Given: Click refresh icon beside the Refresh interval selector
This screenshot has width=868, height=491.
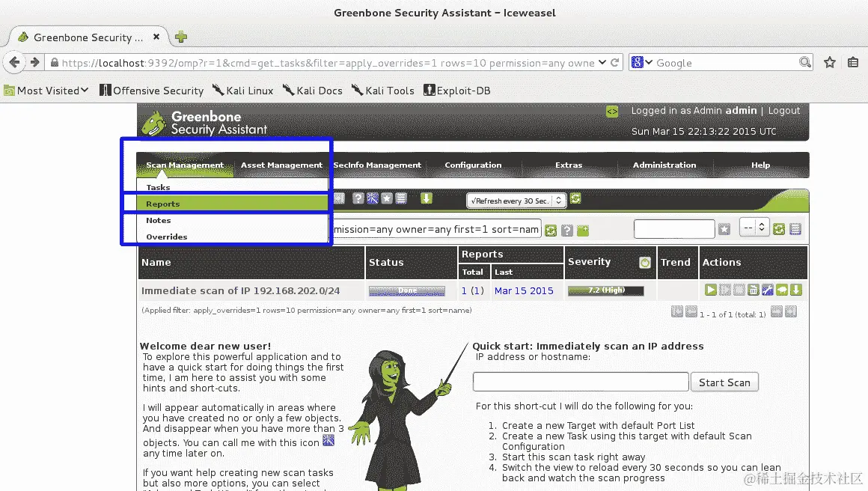Looking at the screenshot, I should click(575, 198).
